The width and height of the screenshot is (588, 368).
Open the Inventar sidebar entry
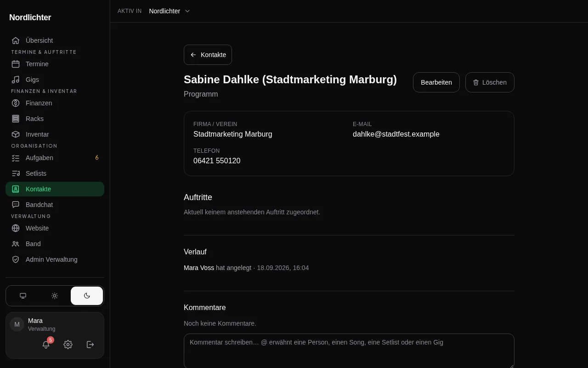(x=55, y=134)
